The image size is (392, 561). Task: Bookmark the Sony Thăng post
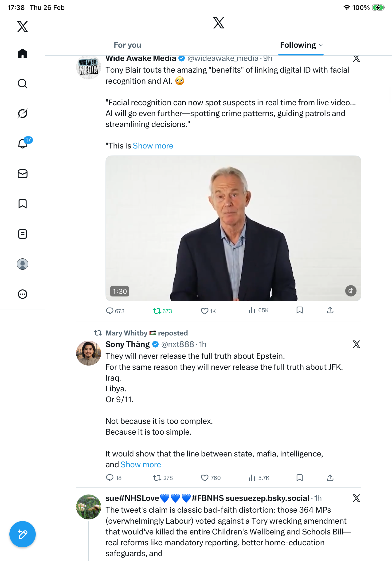299,478
